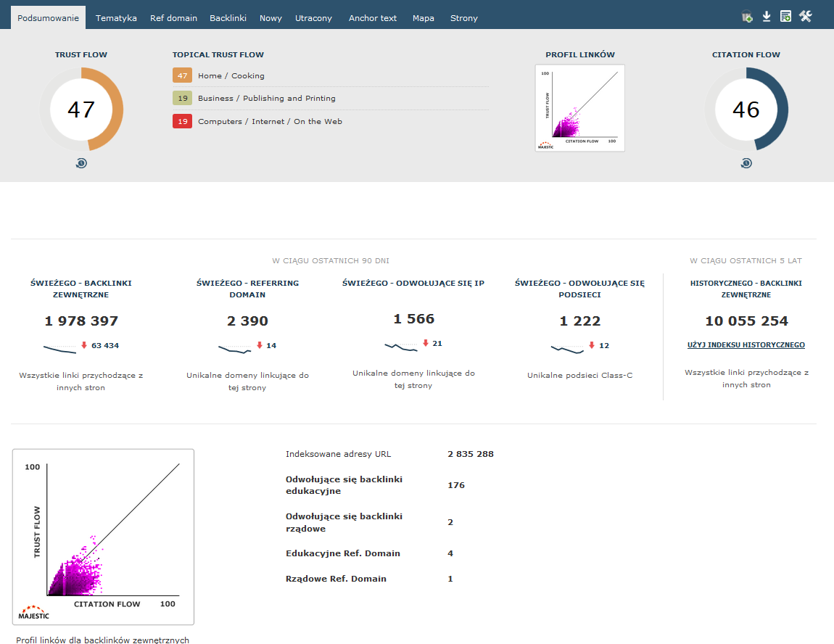
Task: Click the orange 47 topic badge
Action: point(182,75)
